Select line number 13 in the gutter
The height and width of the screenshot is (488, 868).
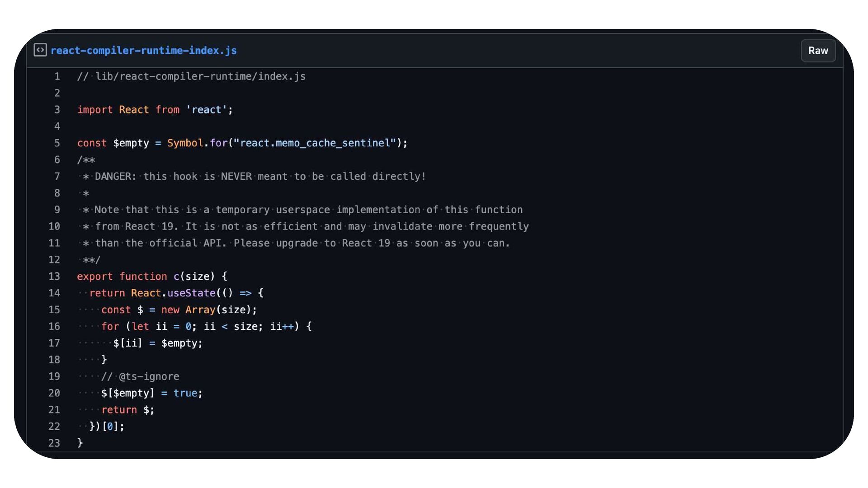(54, 277)
